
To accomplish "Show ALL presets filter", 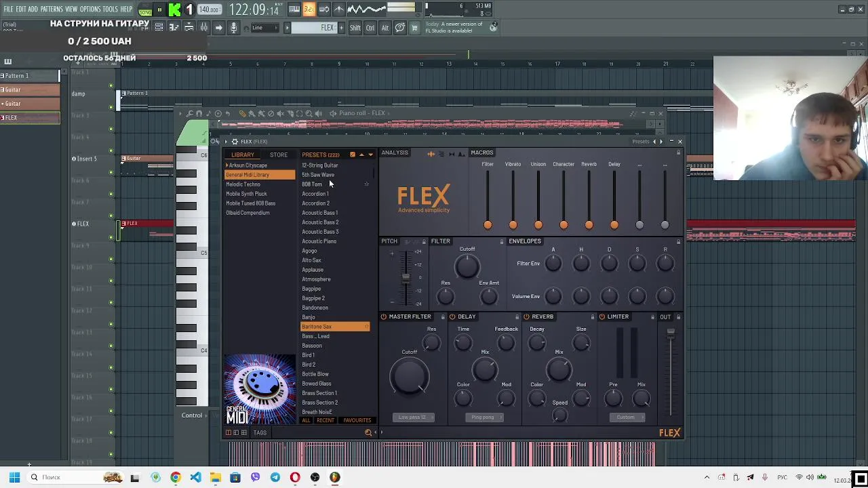I will click(x=306, y=420).
